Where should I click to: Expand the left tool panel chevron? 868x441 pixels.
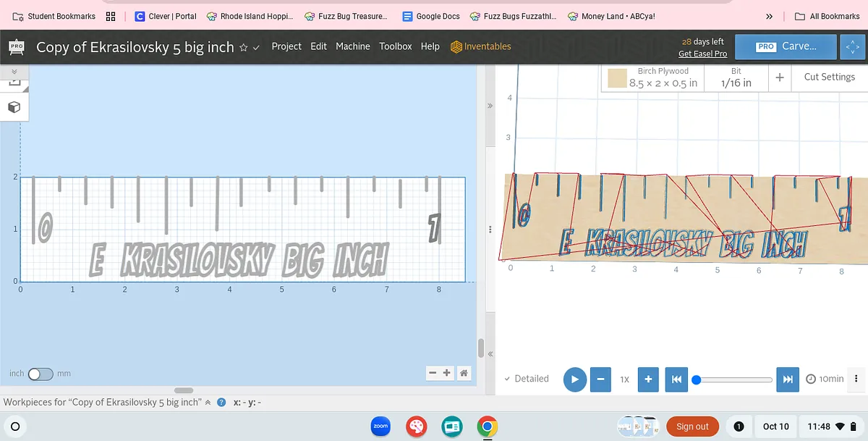point(14,72)
